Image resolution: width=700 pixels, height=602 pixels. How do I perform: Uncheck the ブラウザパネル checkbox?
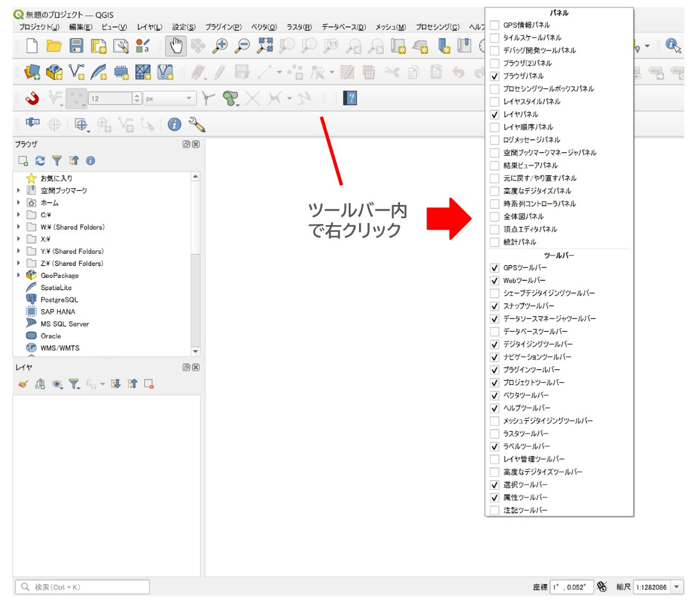(494, 76)
